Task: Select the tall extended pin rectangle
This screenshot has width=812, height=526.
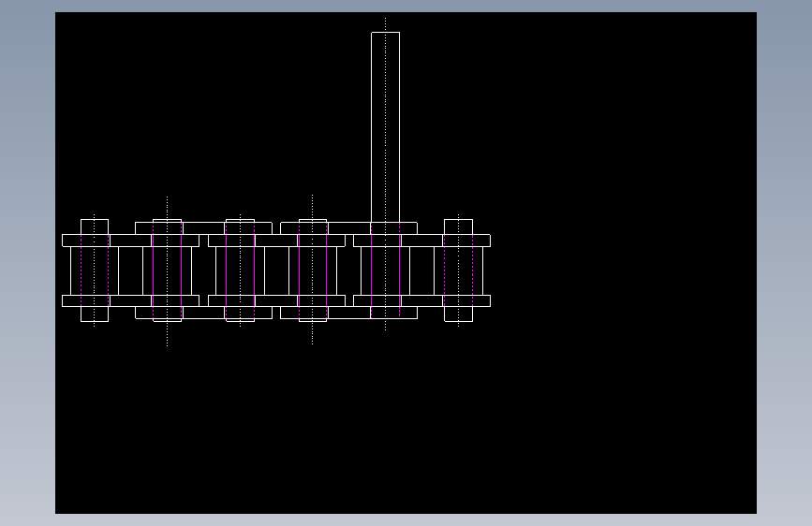Action: coord(385,127)
